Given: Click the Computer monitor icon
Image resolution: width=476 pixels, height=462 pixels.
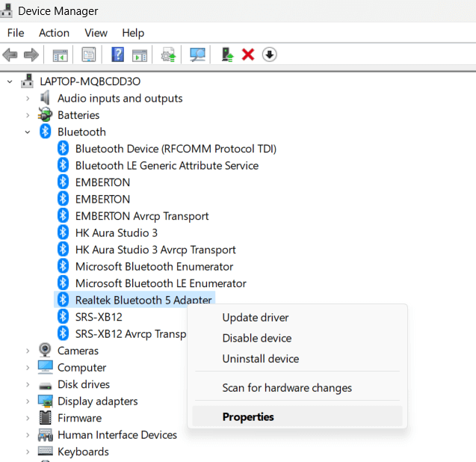Looking at the screenshot, I should (x=46, y=367).
